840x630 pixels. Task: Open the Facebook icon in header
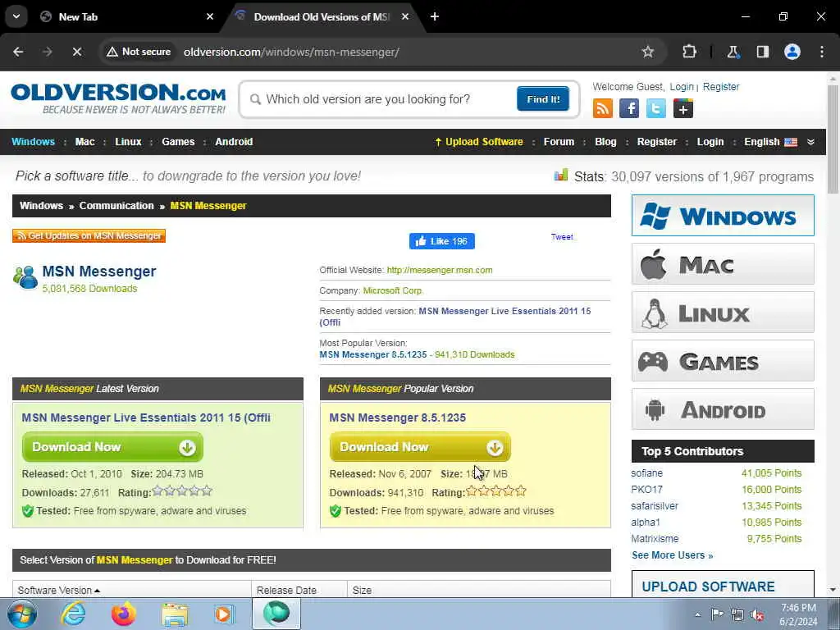pyautogui.click(x=629, y=108)
